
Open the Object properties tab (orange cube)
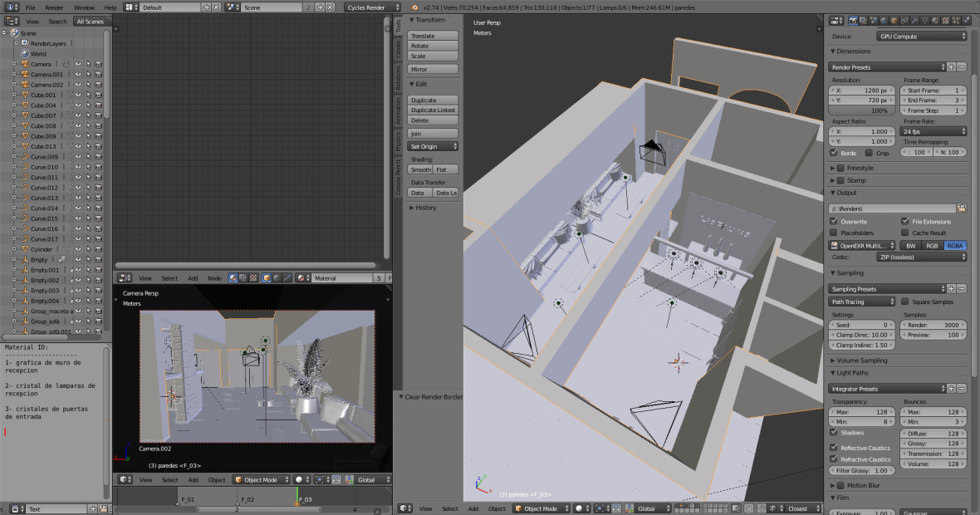894,21
